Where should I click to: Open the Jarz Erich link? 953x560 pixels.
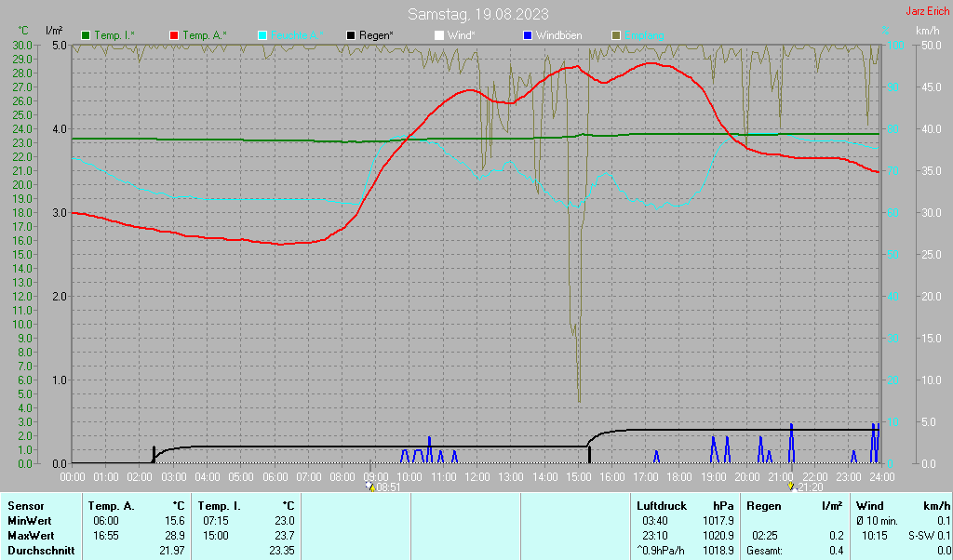[927, 12]
